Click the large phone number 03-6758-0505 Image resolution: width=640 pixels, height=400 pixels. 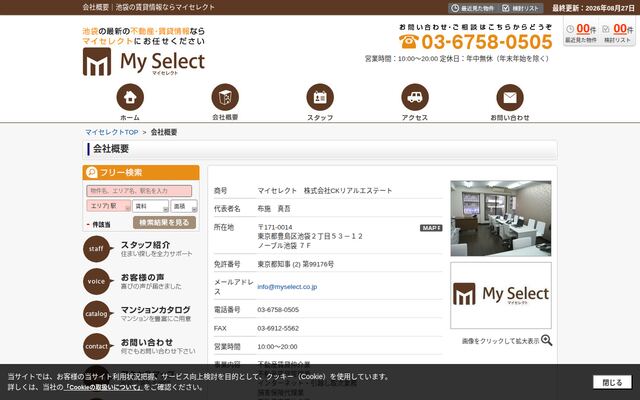[x=487, y=42]
